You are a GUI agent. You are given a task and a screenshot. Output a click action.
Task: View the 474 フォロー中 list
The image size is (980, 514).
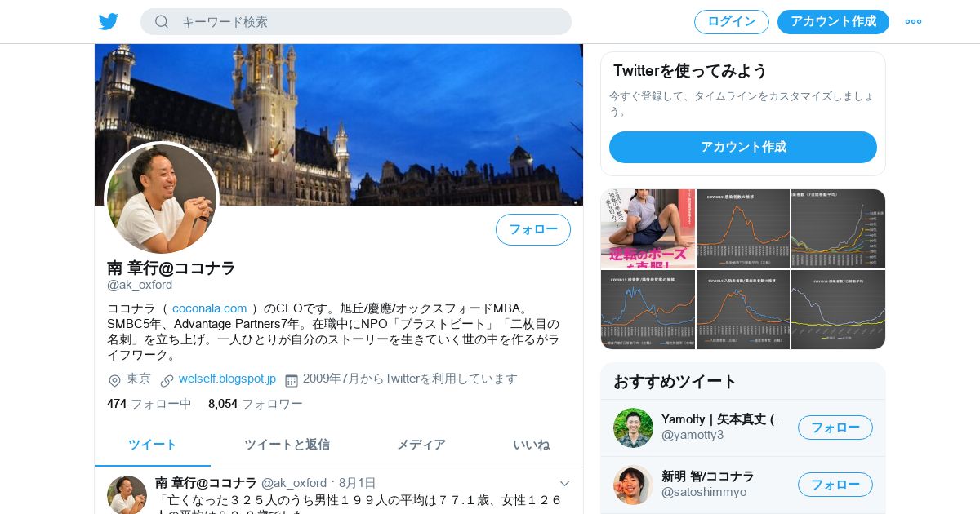click(x=149, y=404)
